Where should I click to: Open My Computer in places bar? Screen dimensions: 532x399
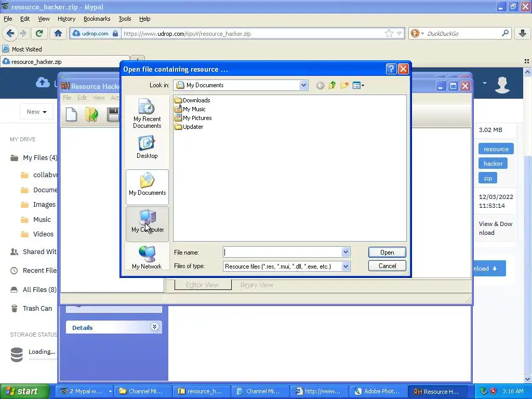click(x=147, y=223)
